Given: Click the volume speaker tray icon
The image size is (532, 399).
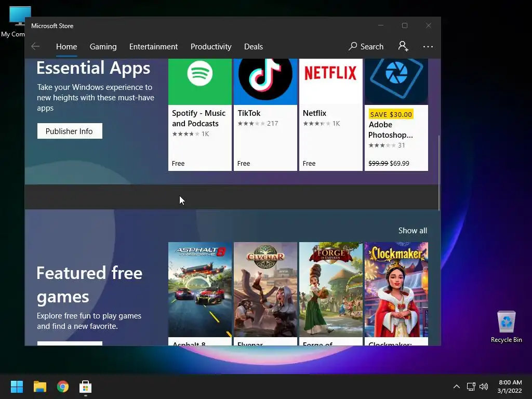Looking at the screenshot, I should [x=484, y=387].
